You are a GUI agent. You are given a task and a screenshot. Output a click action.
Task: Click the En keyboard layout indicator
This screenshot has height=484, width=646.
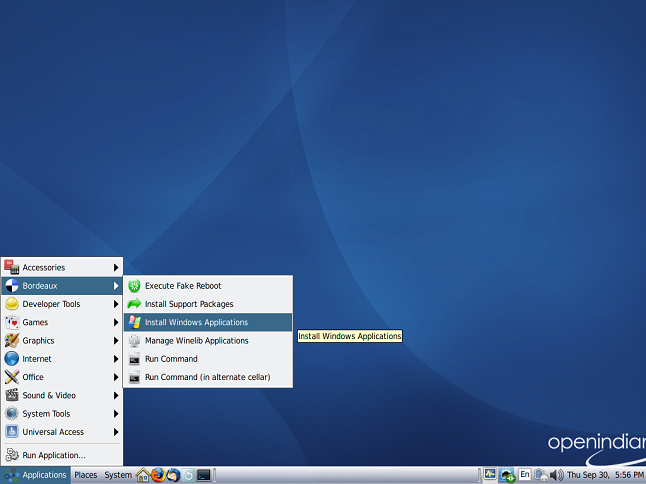click(524, 474)
